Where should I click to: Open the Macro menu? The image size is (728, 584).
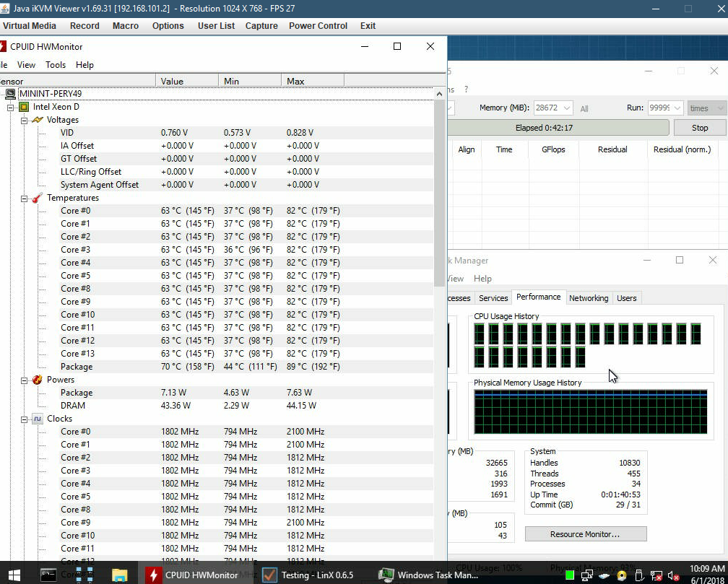[x=126, y=26]
